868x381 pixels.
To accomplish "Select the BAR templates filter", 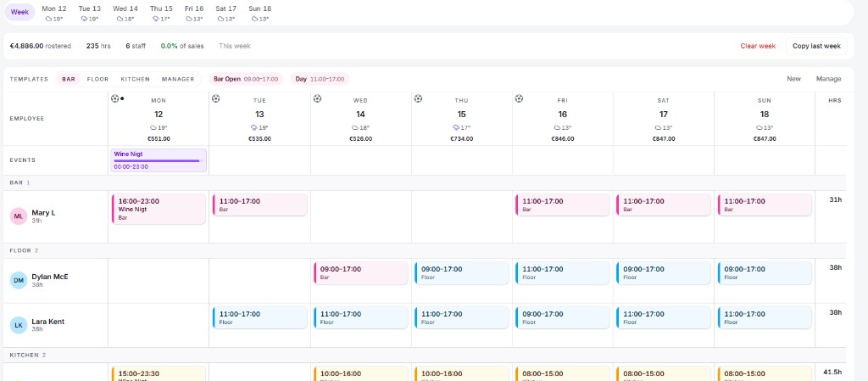I will pyautogui.click(x=69, y=79).
